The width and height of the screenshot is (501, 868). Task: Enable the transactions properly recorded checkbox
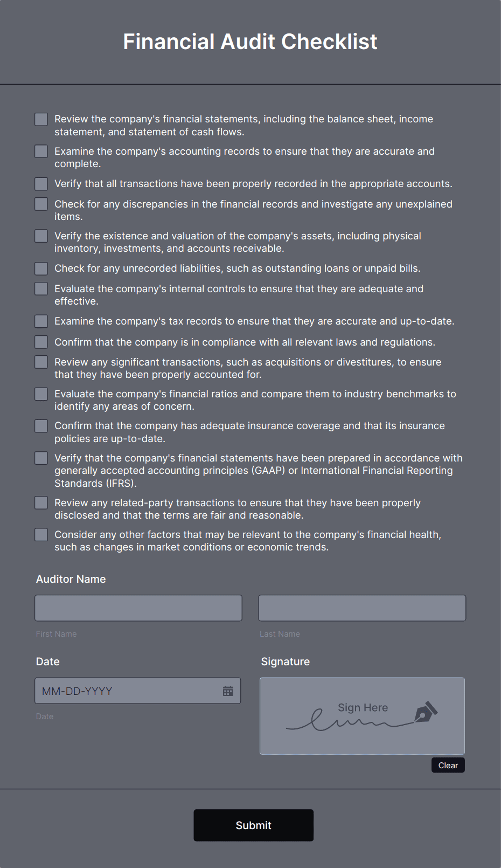click(x=41, y=184)
